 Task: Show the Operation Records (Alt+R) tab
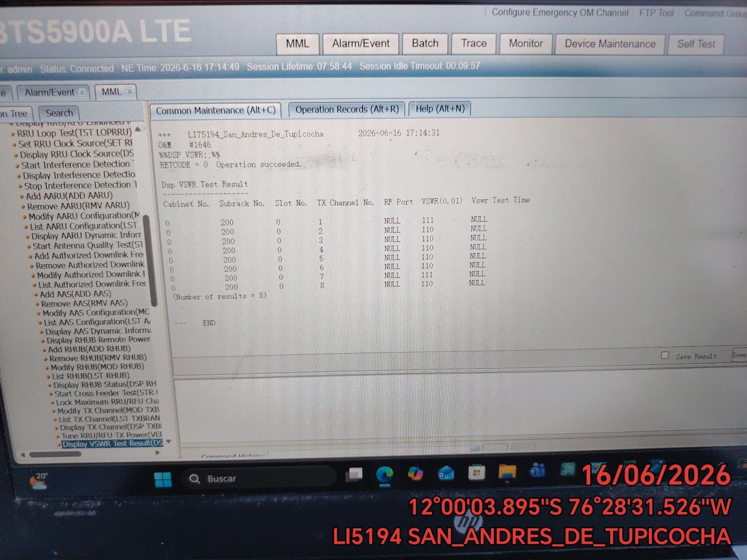coord(347,109)
